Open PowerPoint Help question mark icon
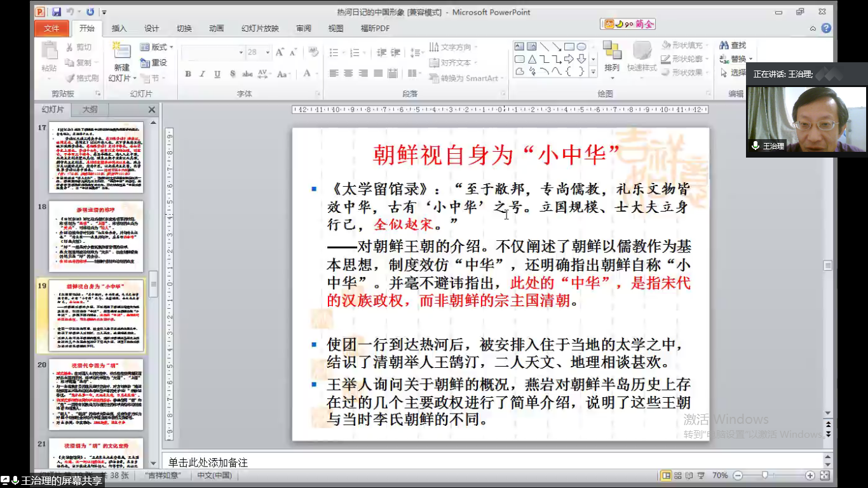Viewport: 868px width, 488px height. [x=826, y=29]
